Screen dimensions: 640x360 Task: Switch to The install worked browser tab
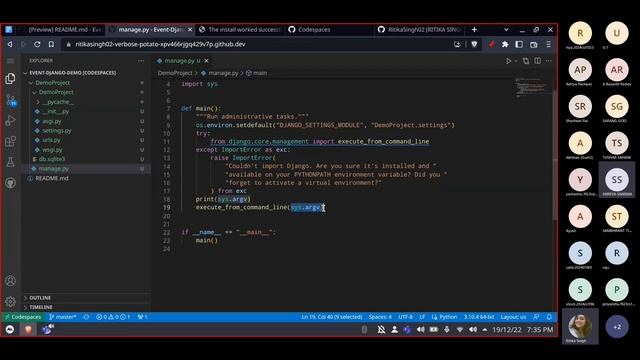point(240,29)
